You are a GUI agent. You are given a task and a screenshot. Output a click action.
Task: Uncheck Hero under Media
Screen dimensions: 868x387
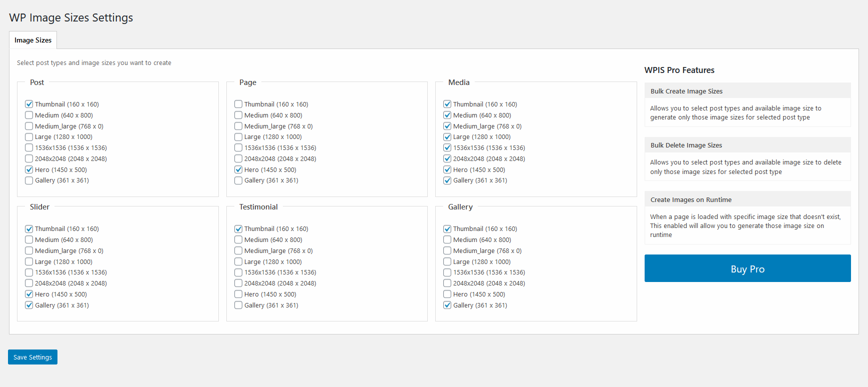[447, 169]
